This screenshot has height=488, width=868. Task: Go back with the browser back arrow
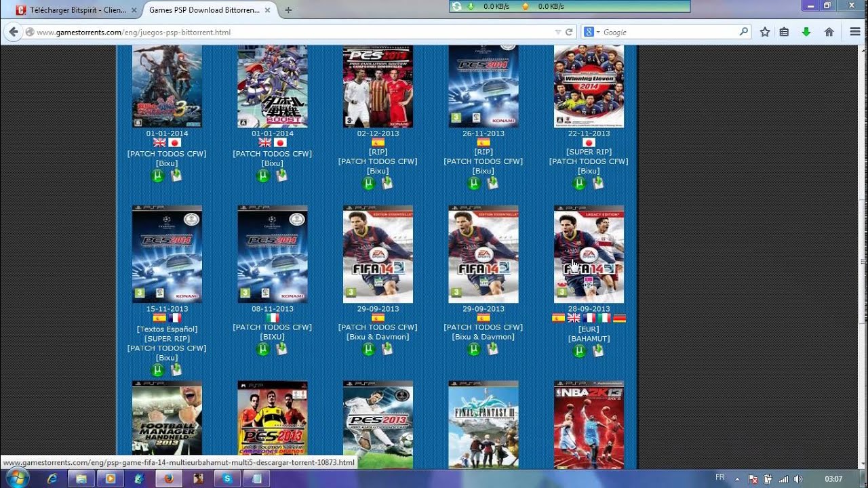tap(13, 32)
